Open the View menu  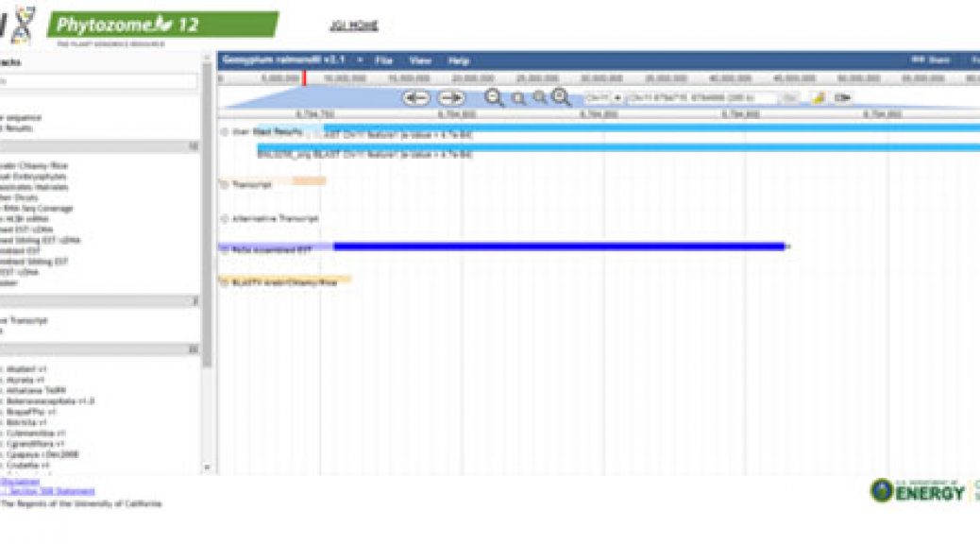420,60
